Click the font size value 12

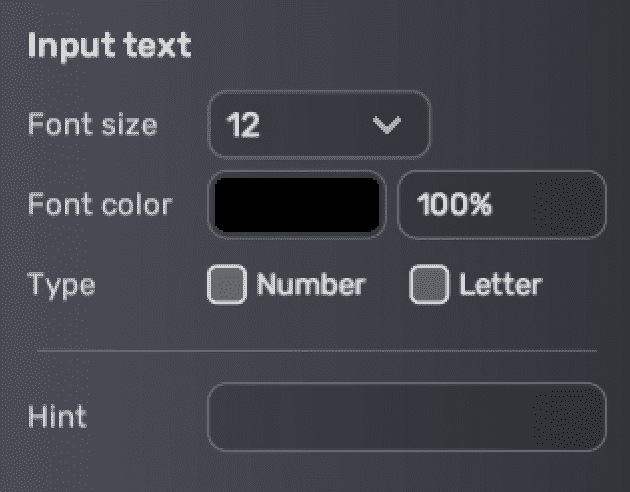pos(243,126)
